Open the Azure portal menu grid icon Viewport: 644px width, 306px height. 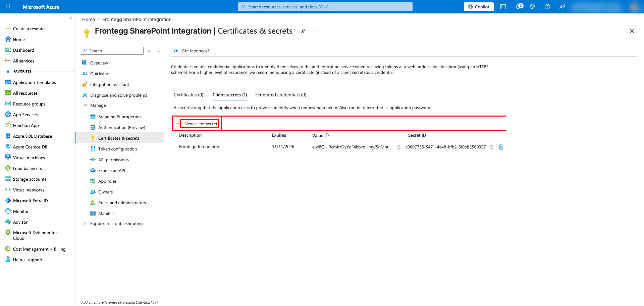pos(8,7)
